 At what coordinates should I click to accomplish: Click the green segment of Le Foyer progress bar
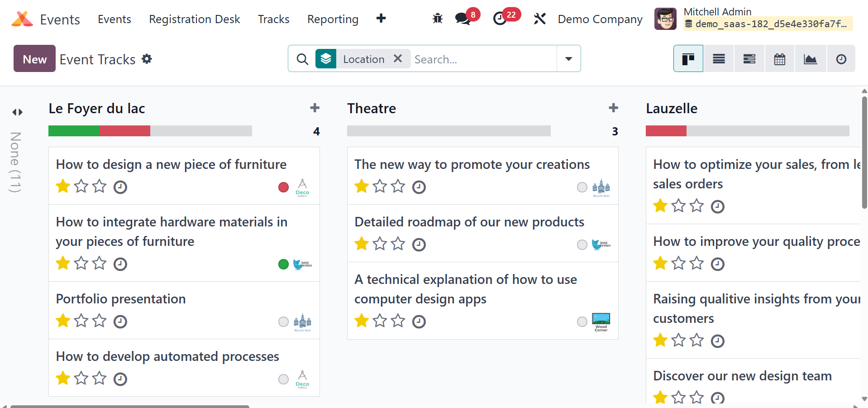74,131
